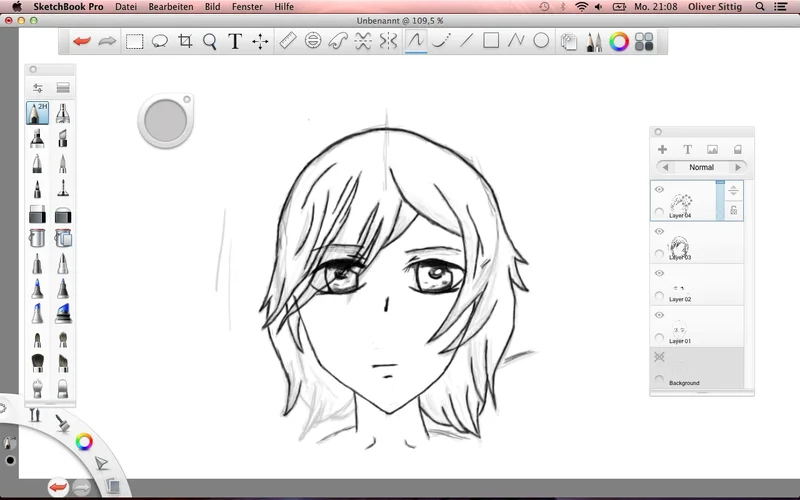Open the Hilfe menu
Image resolution: width=800 pixels, height=500 pixels.
[284, 7]
